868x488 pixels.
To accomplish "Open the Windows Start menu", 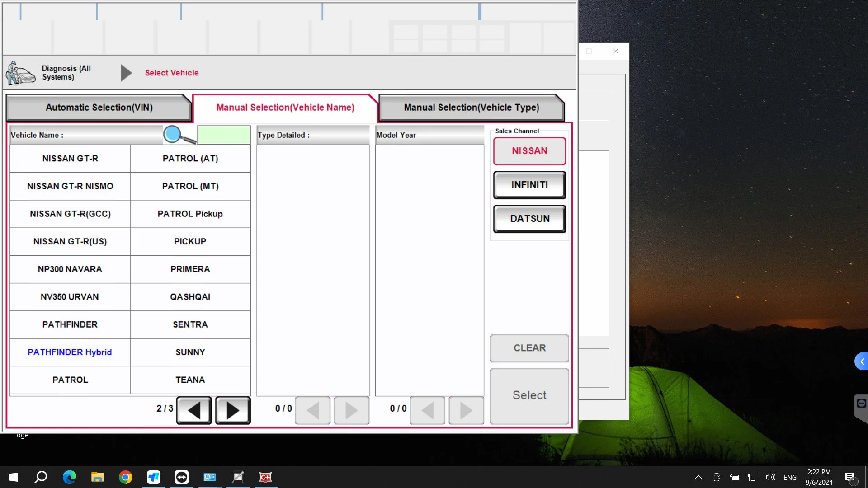I will click(14, 477).
